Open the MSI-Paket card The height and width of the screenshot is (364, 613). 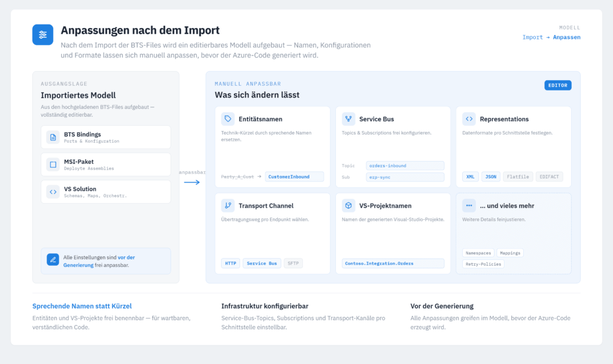coord(106,165)
